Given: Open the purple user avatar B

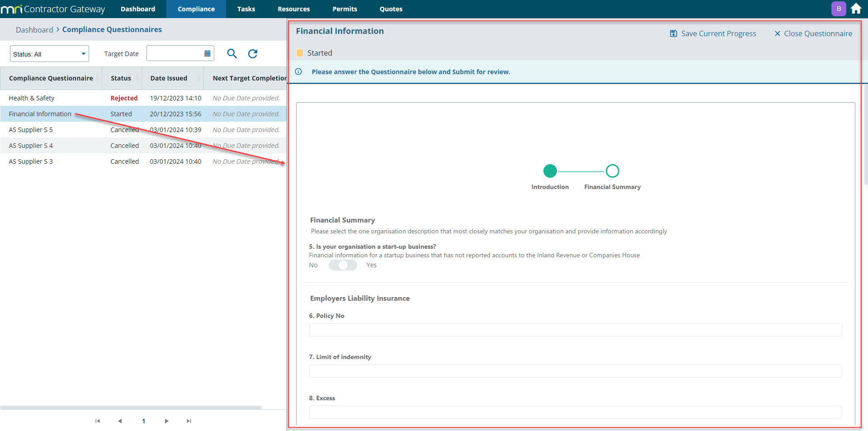Looking at the screenshot, I should (839, 9).
